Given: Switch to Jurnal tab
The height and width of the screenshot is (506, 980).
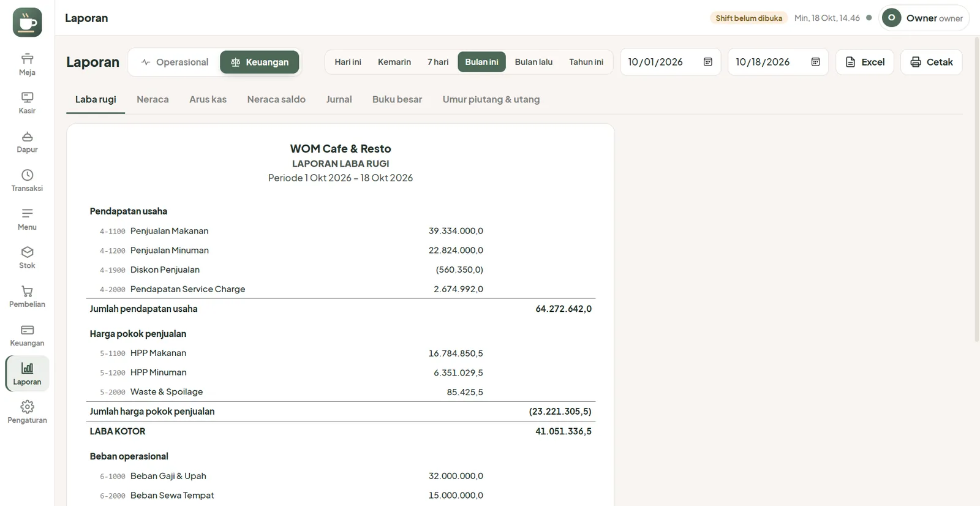Looking at the screenshot, I should pos(339,99).
